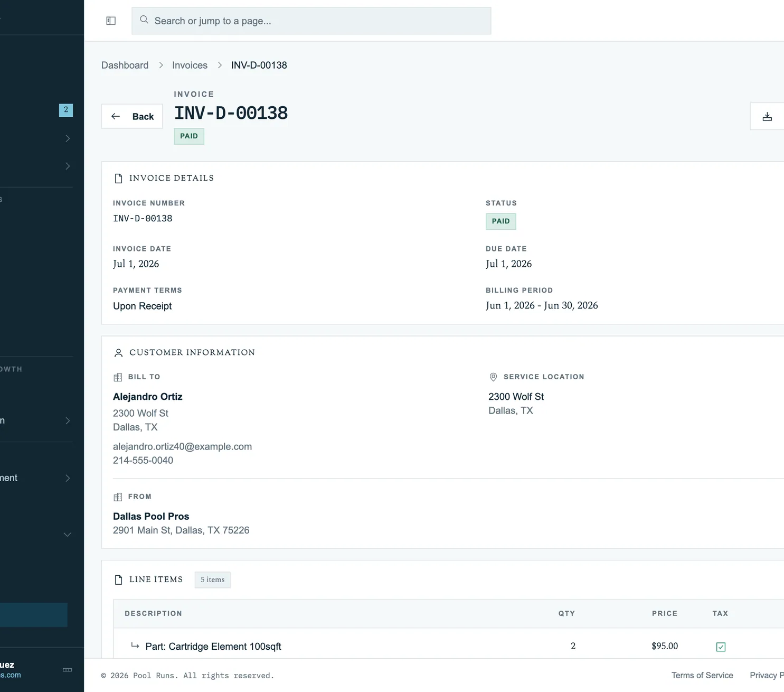The height and width of the screenshot is (692, 784).
Task: Click the back arrow icon
Action: point(116,116)
